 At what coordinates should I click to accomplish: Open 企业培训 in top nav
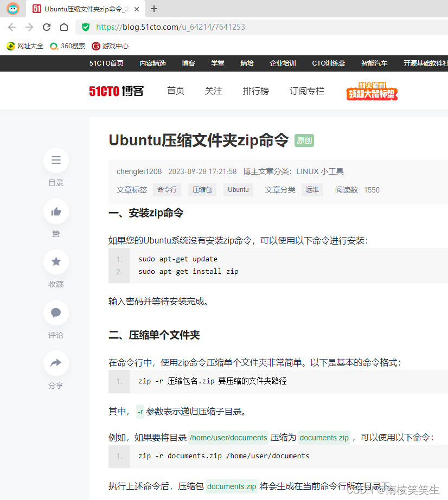click(283, 63)
